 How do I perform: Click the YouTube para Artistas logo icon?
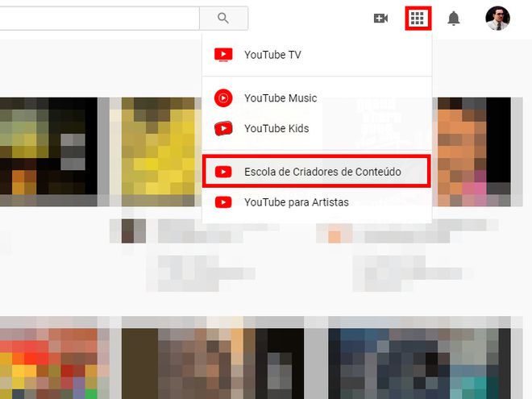(223, 202)
